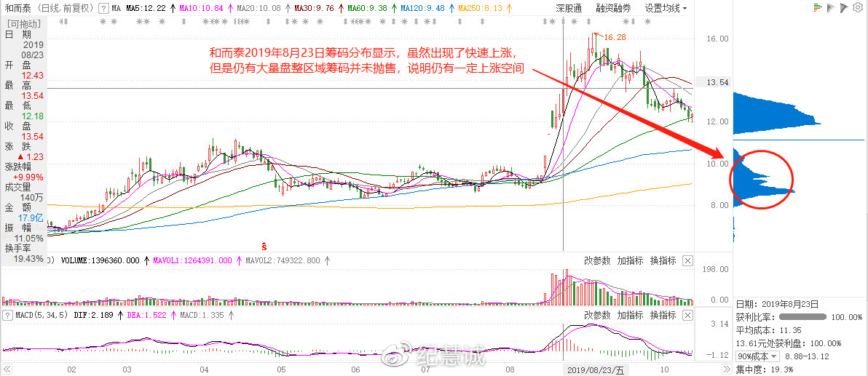Screen dimensions: 868x376
Task: Select the 深股通 tab
Action: 569,8
